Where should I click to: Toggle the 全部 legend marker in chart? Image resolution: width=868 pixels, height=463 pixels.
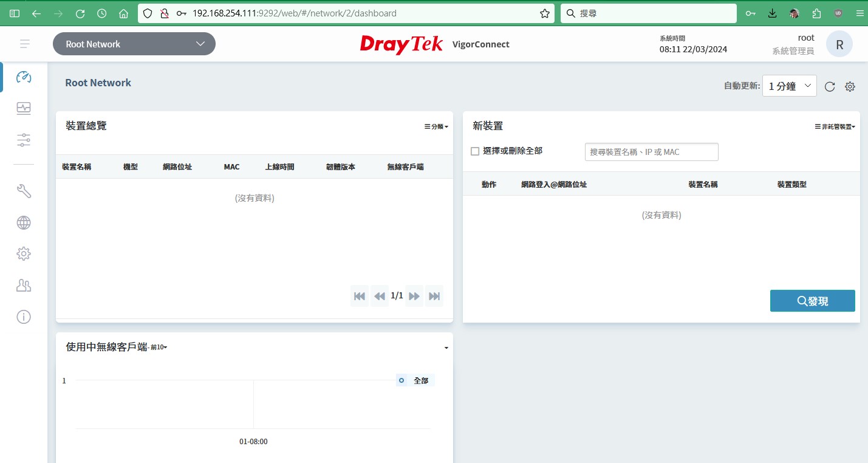click(402, 380)
